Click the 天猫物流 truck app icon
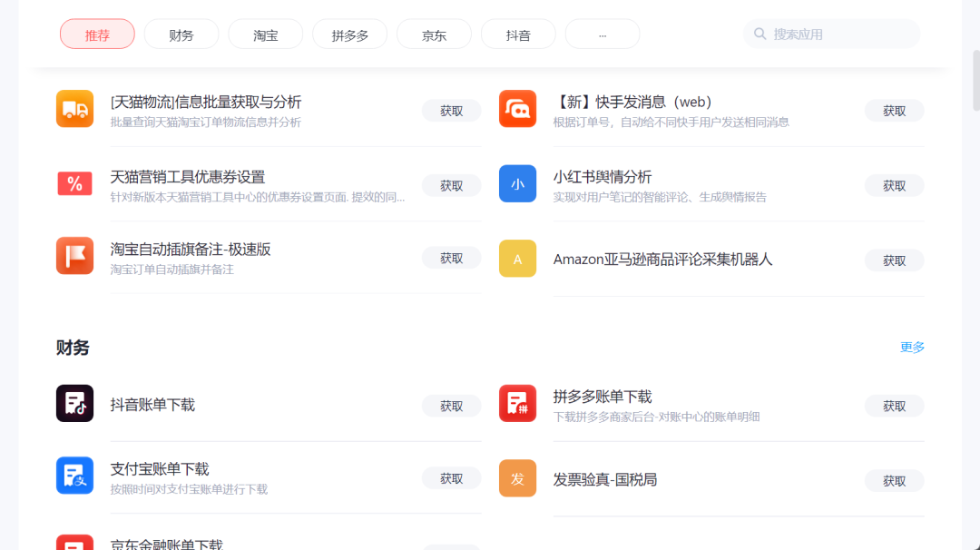The image size is (980, 550). pos(75,109)
